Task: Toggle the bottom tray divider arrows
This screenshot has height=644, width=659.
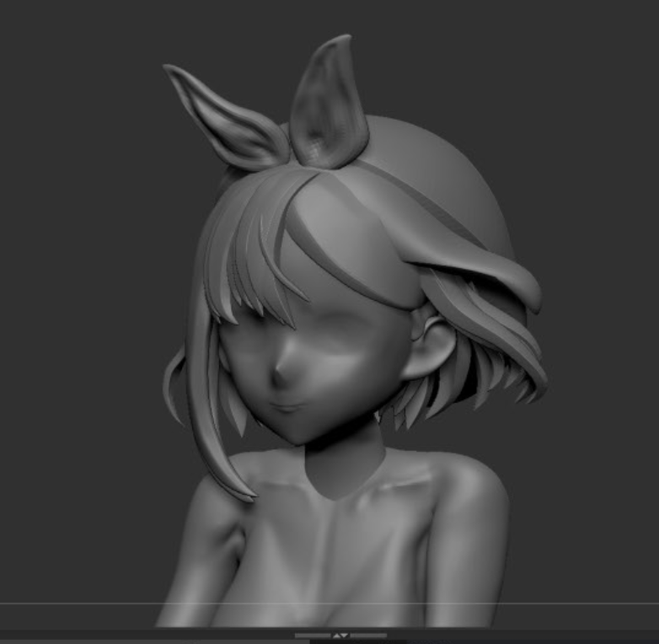Action: click(x=340, y=636)
